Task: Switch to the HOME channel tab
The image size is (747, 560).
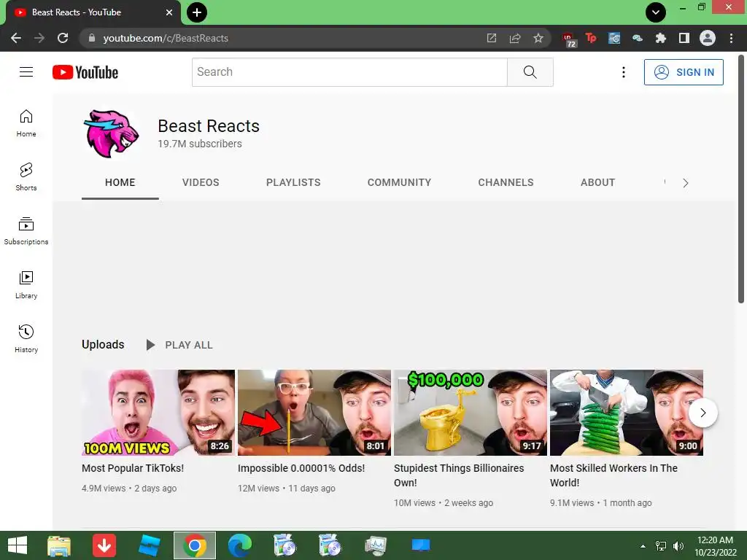Action: pos(120,182)
